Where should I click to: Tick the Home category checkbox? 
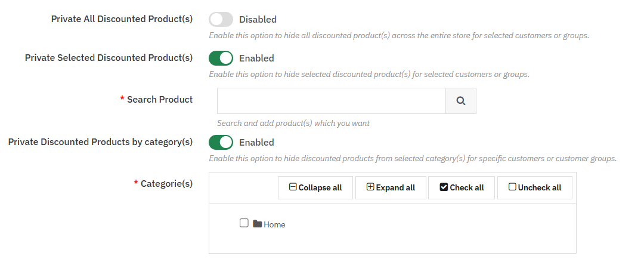pos(244,223)
